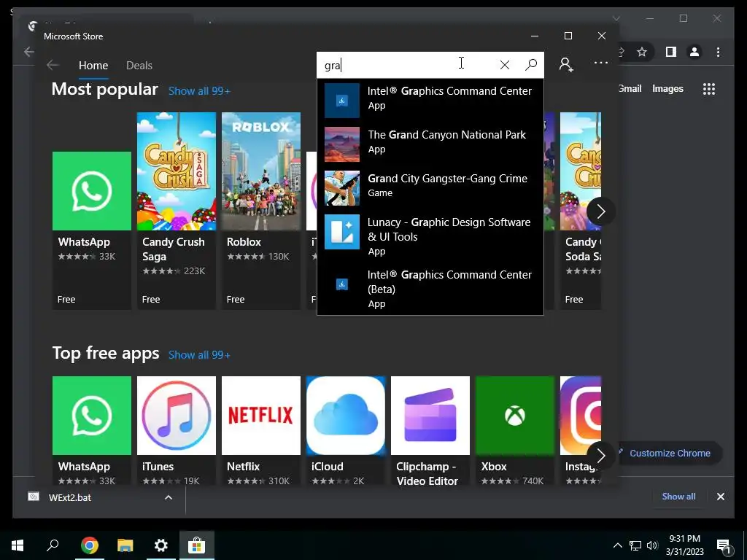Expand WExt2.bat download options chevron in Chrome
The width and height of the screenshot is (747, 560).
(169, 497)
